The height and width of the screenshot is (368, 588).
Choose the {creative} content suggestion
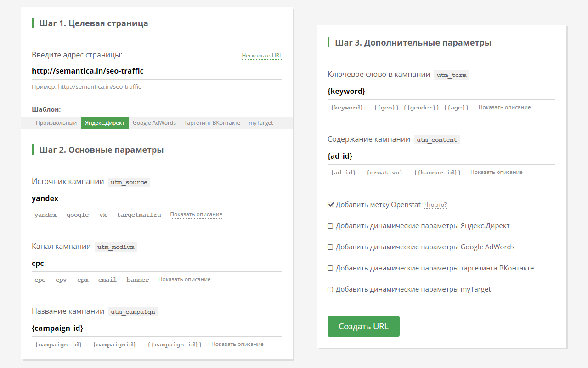tap(384, 172)
